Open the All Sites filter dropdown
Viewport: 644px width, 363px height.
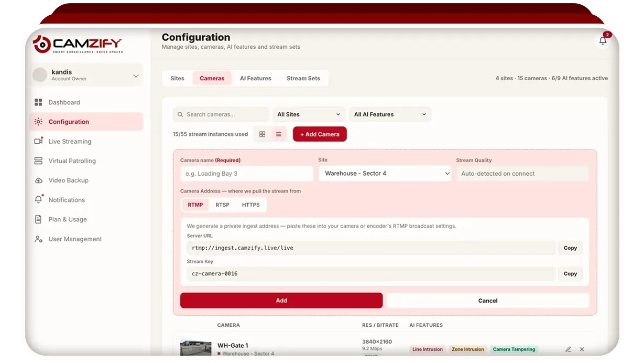coord(309,114)
